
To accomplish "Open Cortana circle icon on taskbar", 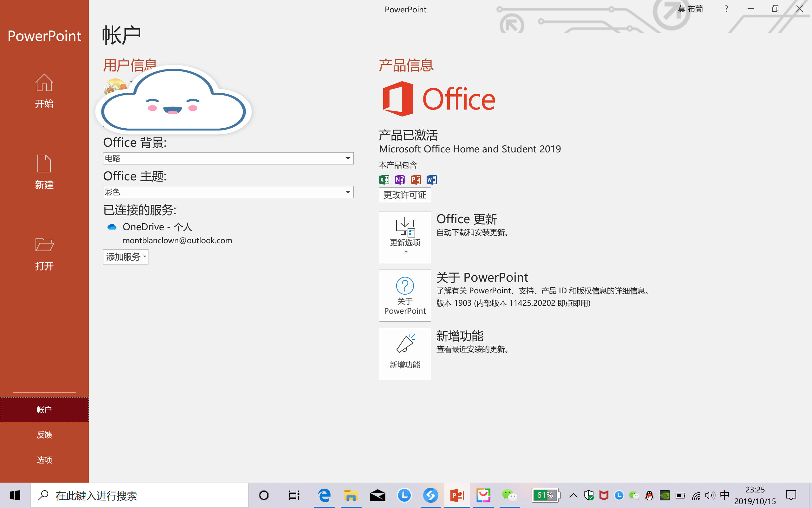I will pos(264,495).
